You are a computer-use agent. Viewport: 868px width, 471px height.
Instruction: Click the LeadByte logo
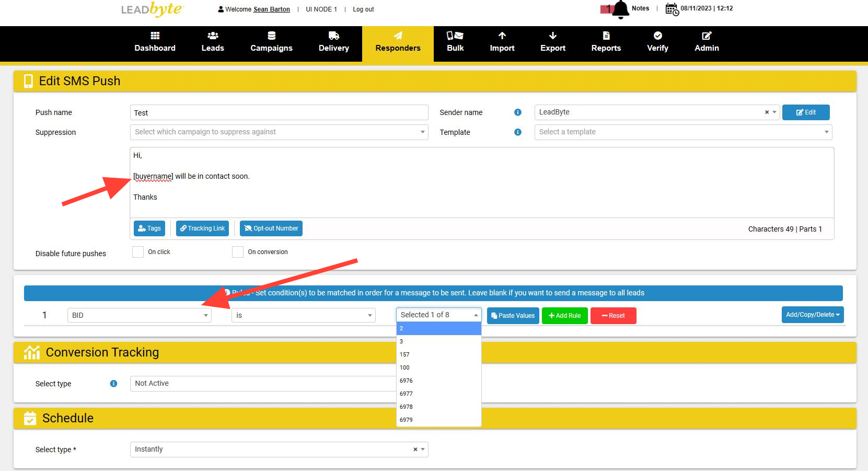tap(152, 9)
